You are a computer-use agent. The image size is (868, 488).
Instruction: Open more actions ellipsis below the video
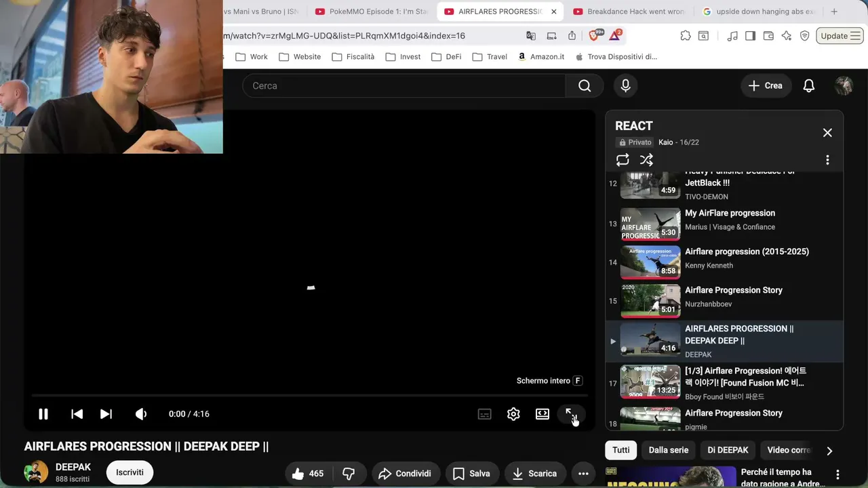coord(583,474)
